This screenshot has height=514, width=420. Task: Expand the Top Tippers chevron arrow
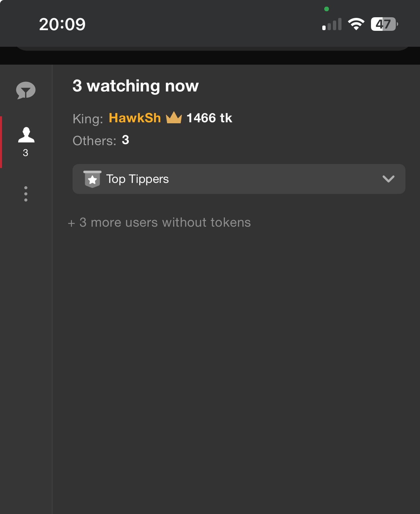[388, 179]
